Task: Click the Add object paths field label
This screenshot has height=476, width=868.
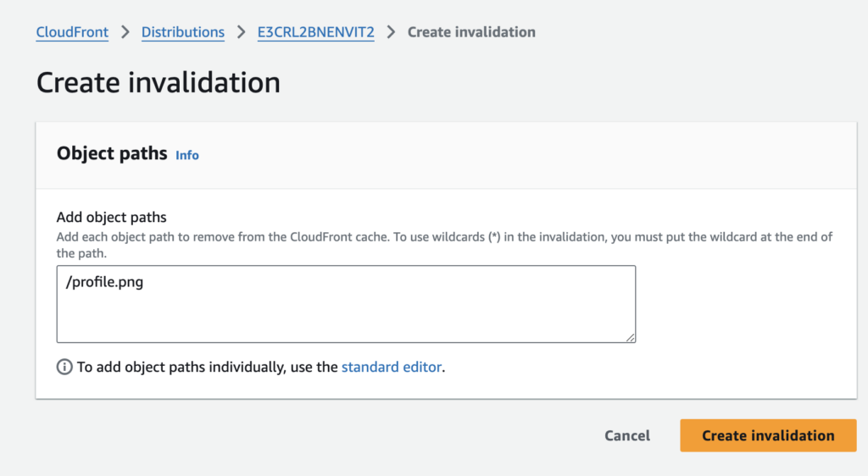Action: tap(111, 218)
